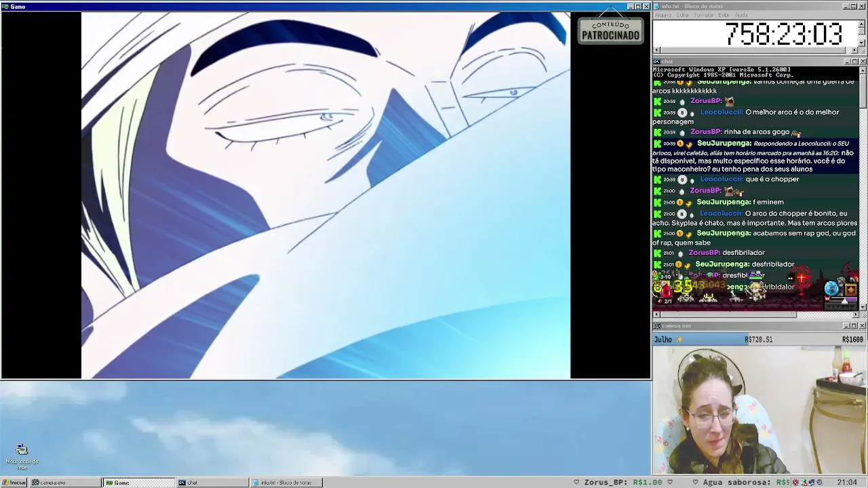Screen dimensions: 868x488
Task: Open the Meus locais de rede desktop icon
Action: coord(22,456)
